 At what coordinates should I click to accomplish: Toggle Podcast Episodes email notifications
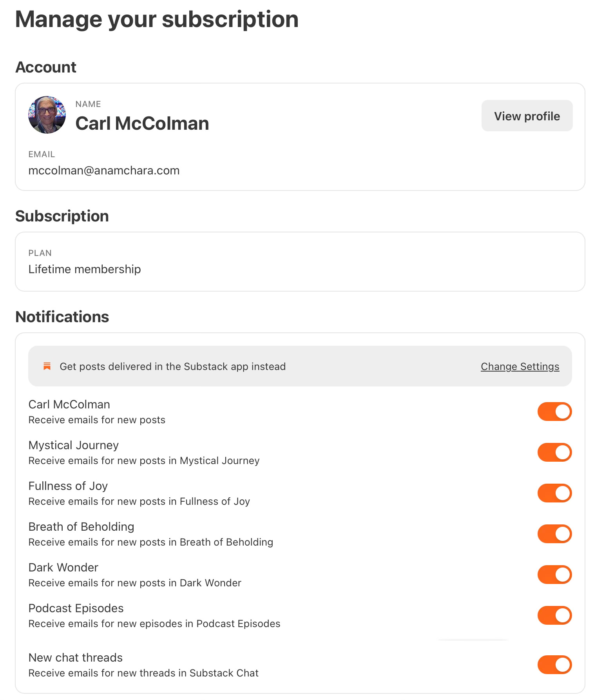point(554,615)
